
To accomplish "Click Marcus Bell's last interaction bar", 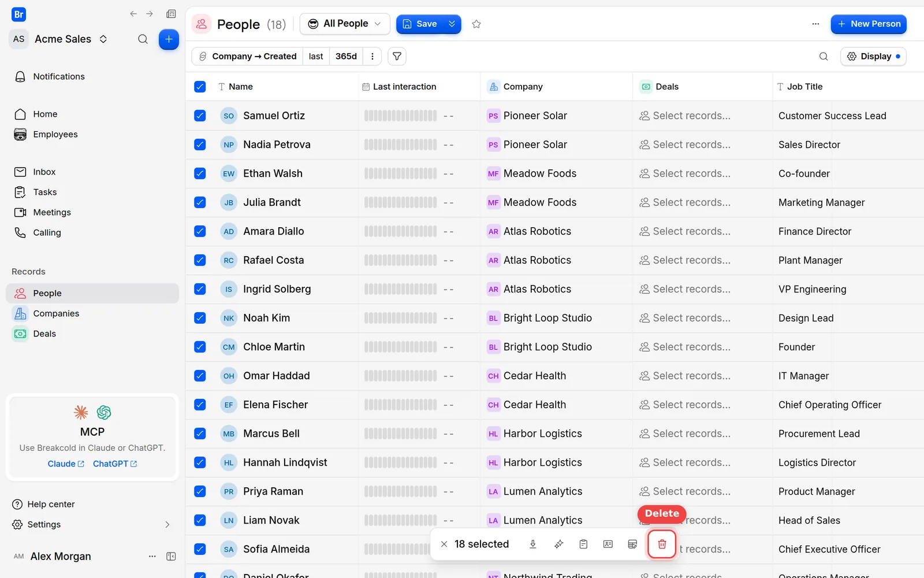I will pyautogui.click(x=400, y=433).
